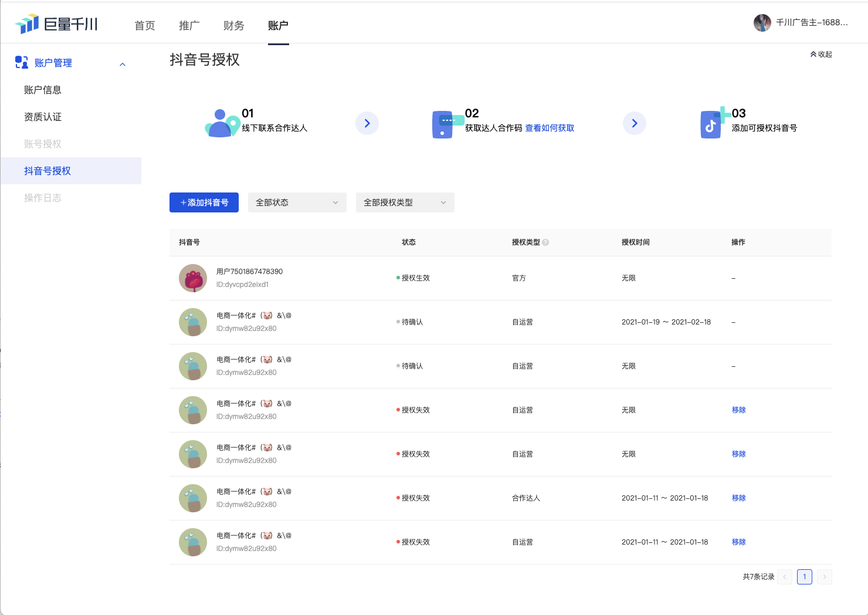Screen dimensions: 868x615
Task: Go to the previous page arrow
Action: tap(785, 577)
